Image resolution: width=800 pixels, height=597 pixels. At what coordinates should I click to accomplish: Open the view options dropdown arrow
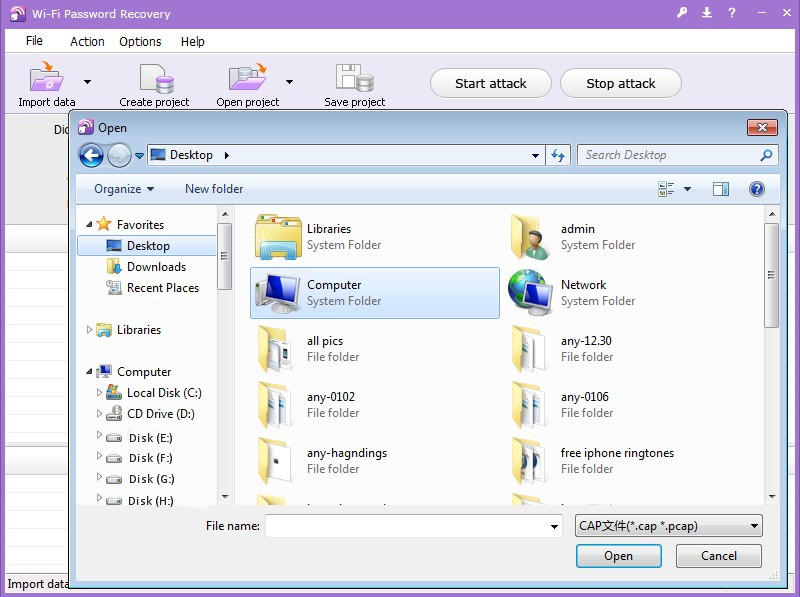(687, 189)
